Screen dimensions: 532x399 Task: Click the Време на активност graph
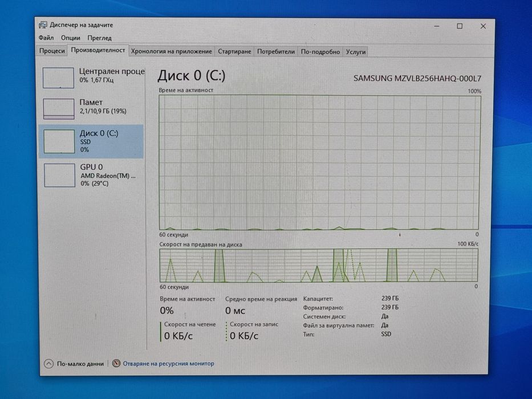[x=319, y=162]
